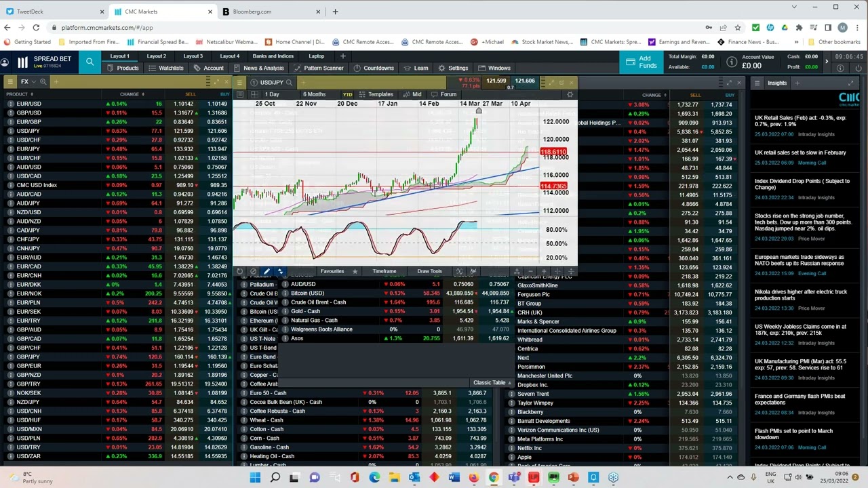Open Nikola drives higher news item
868x488 pixels.
coord(801,295)
